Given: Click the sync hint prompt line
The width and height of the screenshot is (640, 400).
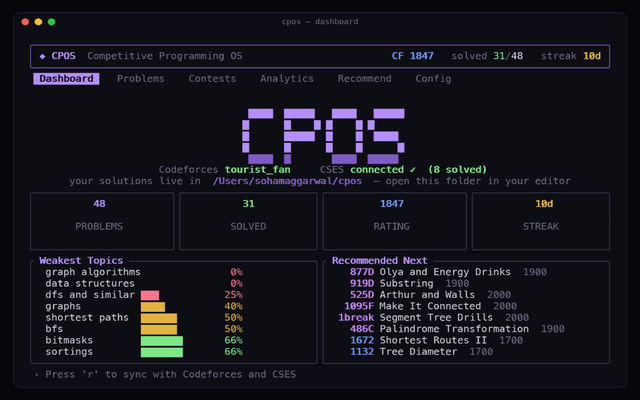Looking at the screenshot, I should [165, 374].
